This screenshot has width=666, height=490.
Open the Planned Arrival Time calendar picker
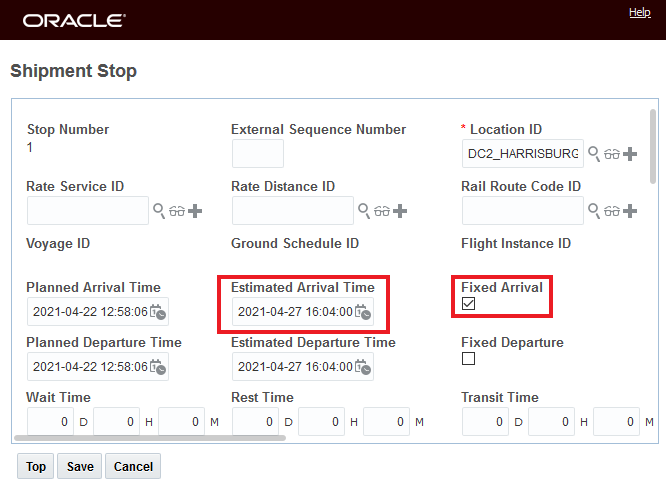[x=158, y=312]
